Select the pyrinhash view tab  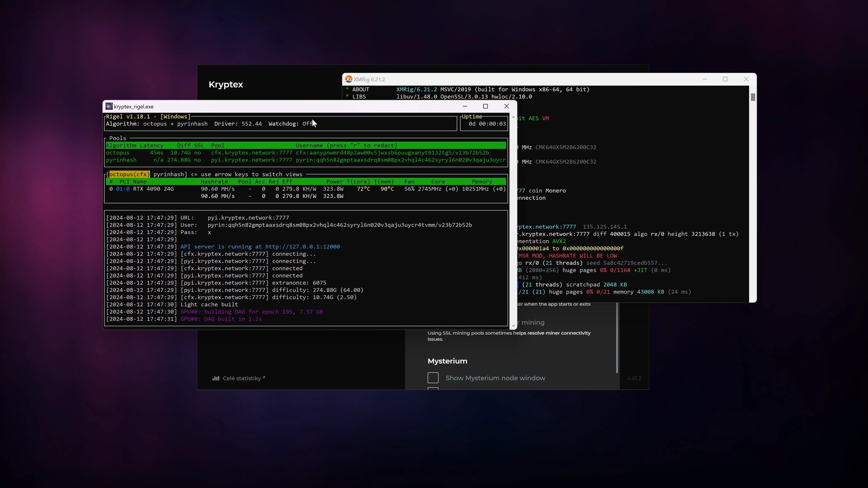tap(168, 174)
